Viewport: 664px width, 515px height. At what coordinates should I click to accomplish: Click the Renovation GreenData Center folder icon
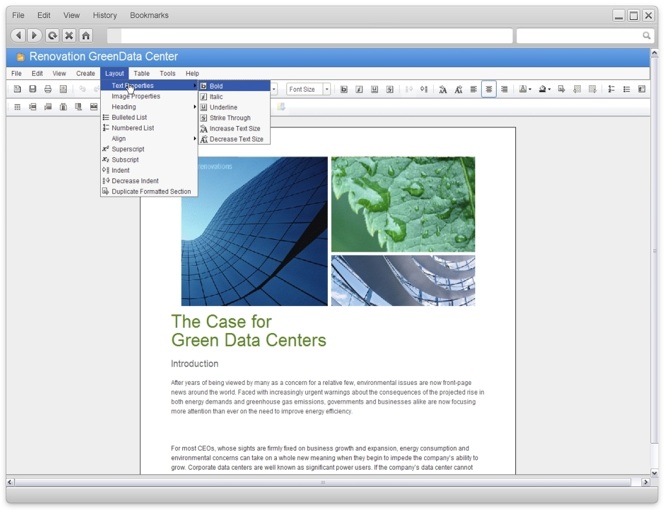20,57
